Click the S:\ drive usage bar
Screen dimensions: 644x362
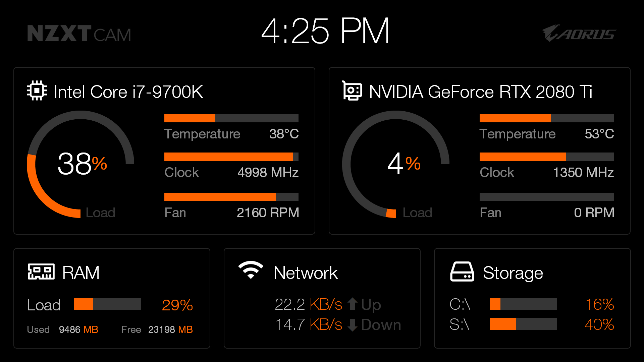[523, 324]
